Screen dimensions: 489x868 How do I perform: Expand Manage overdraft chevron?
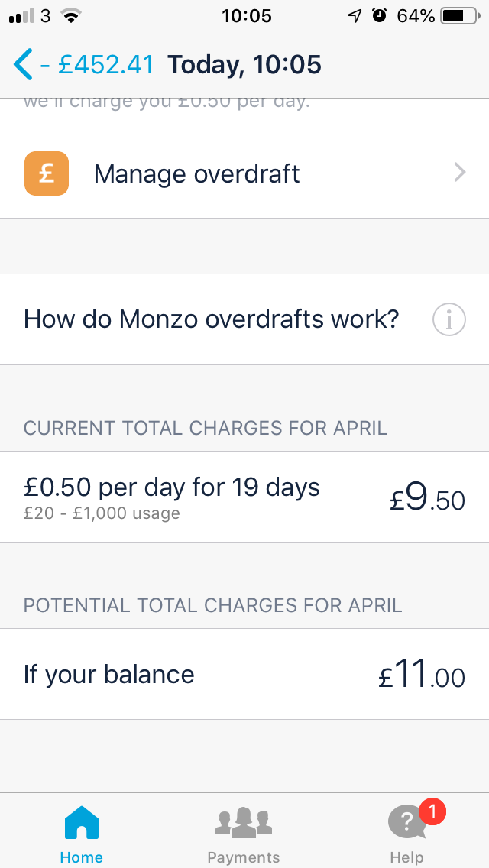(459, 173)
